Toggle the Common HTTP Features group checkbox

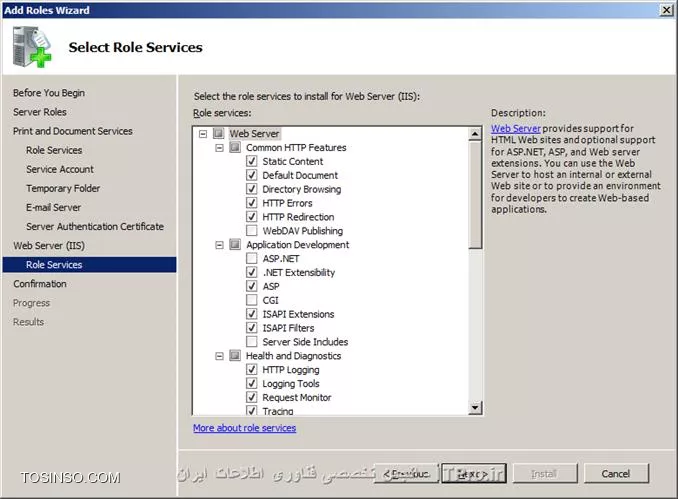235,147
